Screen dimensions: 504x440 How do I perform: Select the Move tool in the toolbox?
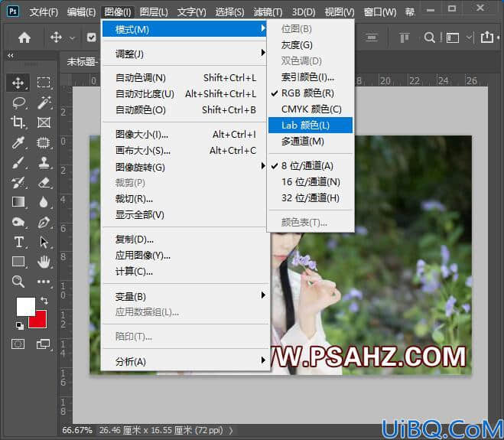tap(18, 83)
